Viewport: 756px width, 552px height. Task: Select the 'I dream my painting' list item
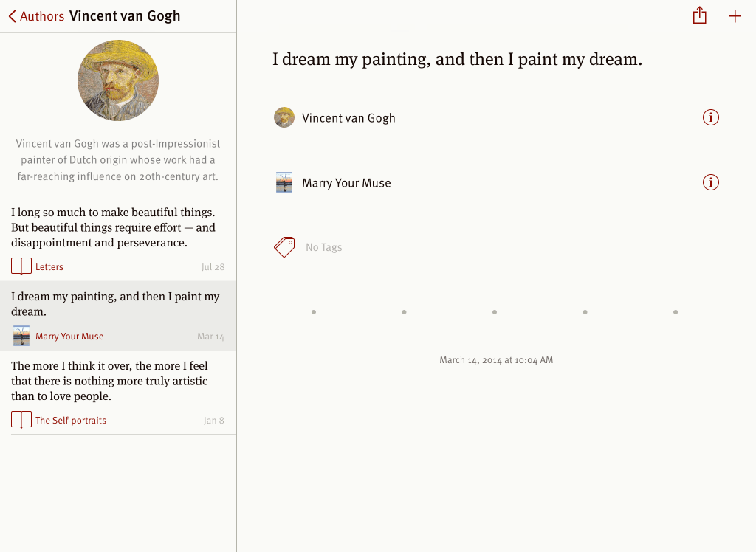[x=115, y=304]
